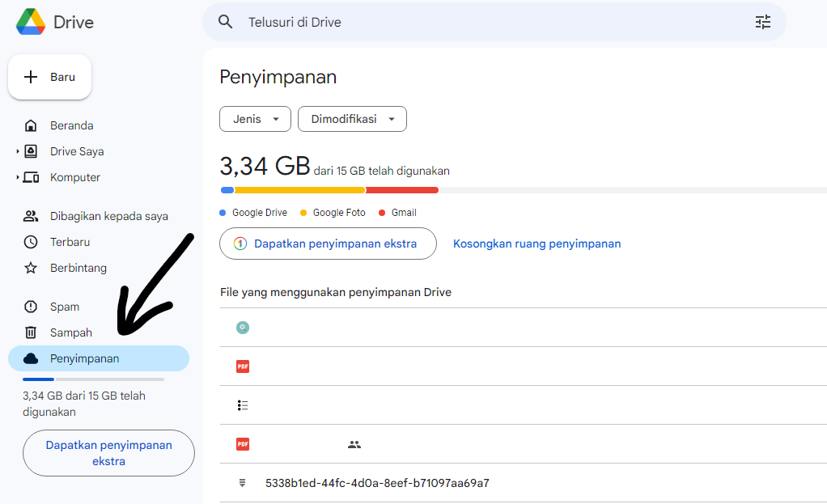Click Kosongkan ruang penyimpanan link

[x=537, y=244]
